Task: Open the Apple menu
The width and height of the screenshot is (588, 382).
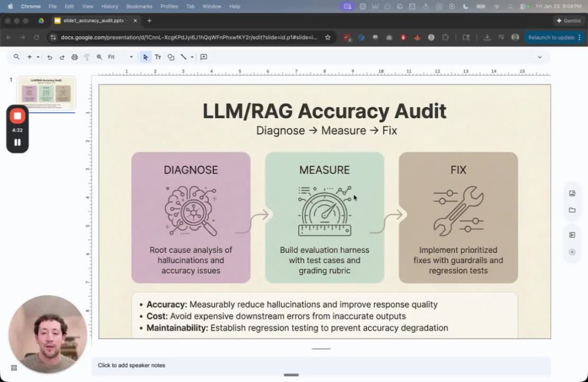Action: click(11, 6)
